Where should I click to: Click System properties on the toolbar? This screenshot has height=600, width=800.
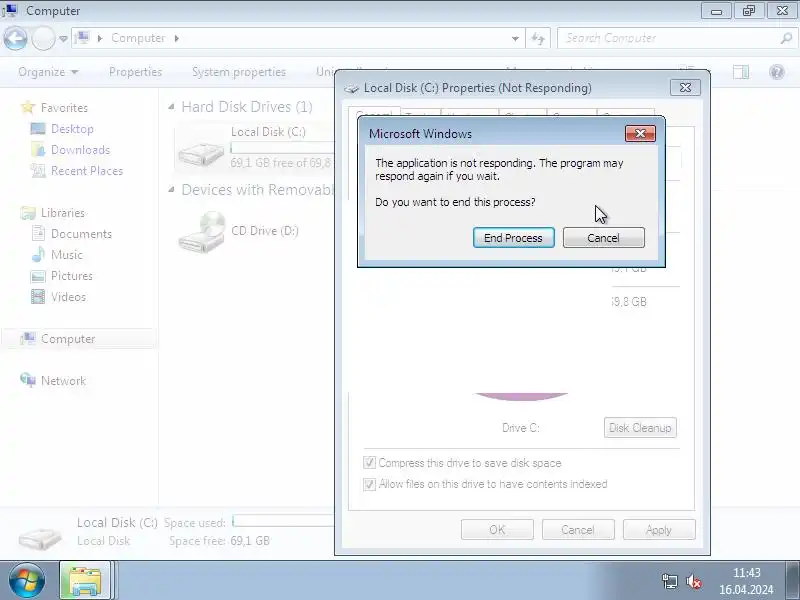[239, 72]
